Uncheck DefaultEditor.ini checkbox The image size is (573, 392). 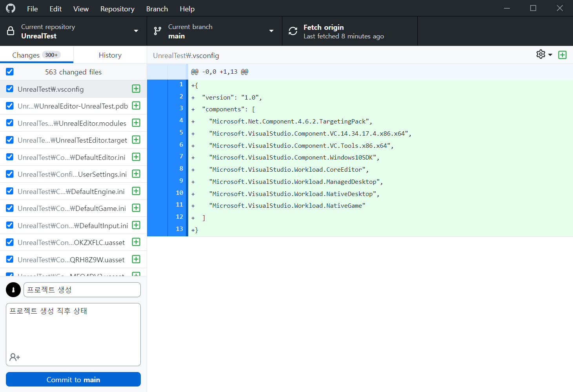click(x=10, y=157)
